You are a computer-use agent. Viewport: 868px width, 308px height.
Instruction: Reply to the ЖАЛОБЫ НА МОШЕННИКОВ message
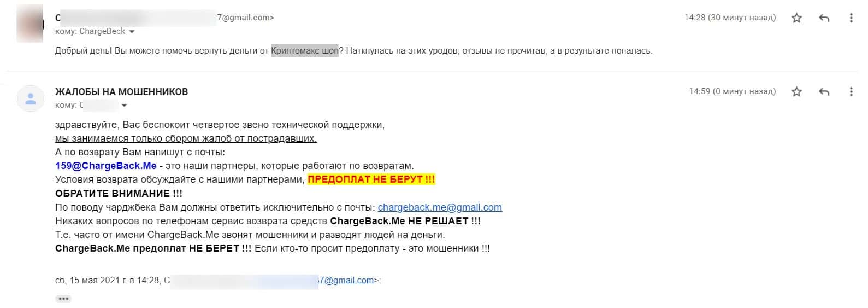[824, 92]
